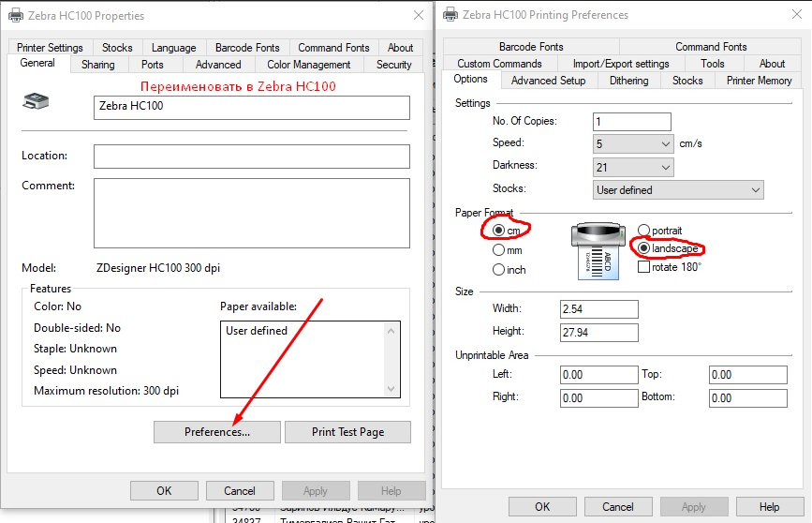
Task: Enable the rotate 180° checkbox
Action: click(643, 267)
